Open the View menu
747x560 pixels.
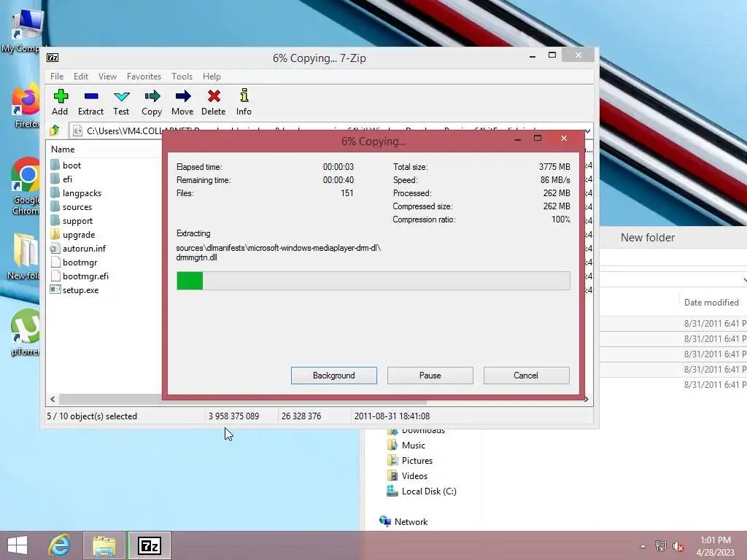coord(107,76)
